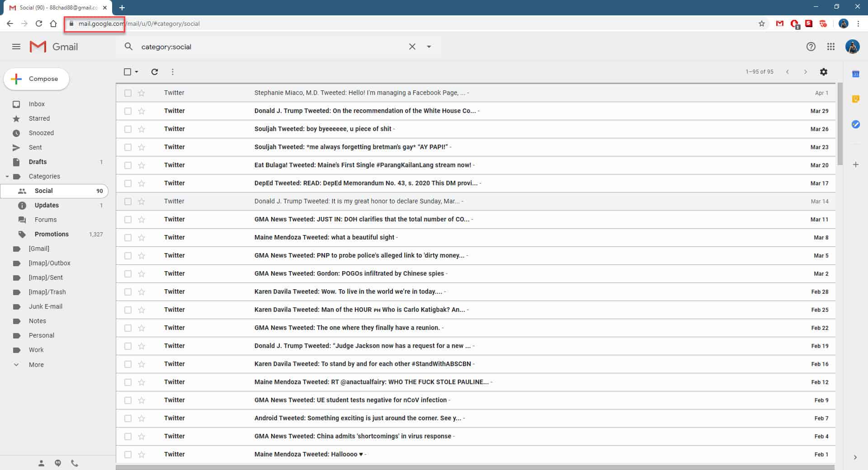Open the main menu hamburger icon
Image resolution: width=868 pixels, height=470 pixels.
pos(16,47)
